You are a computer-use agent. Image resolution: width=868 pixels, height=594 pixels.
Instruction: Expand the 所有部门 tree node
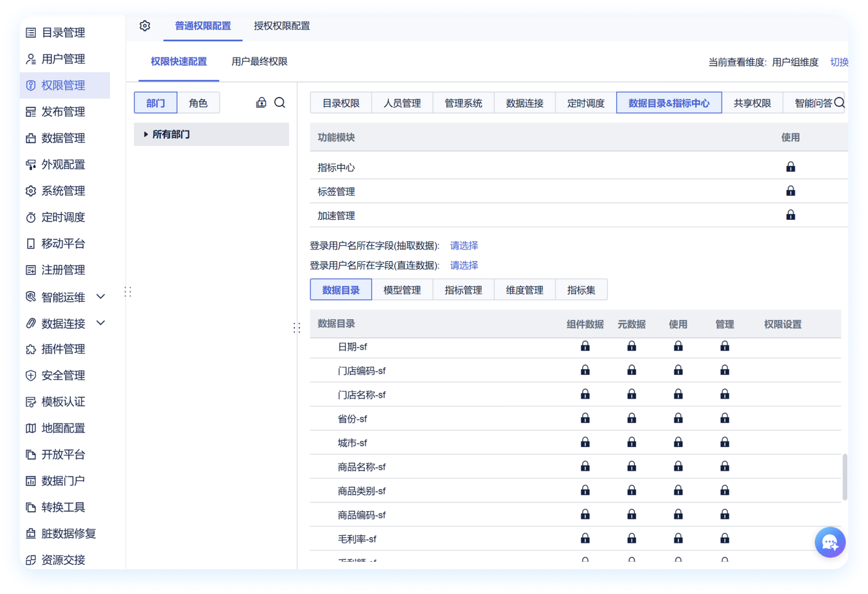[x=146, y=135]
